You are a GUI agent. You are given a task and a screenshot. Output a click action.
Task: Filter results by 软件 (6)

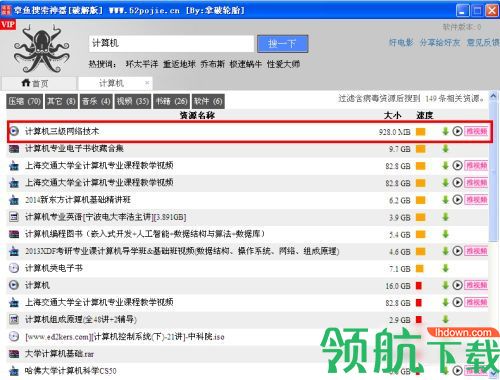[x=208, y=101]
